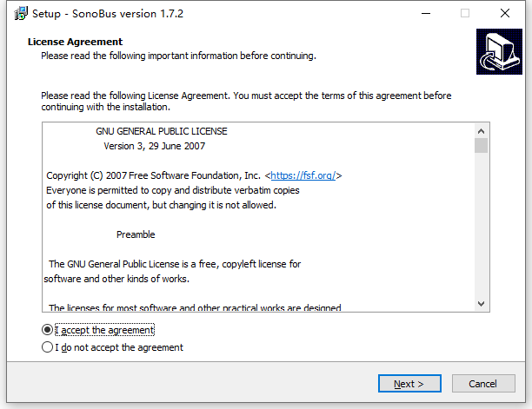Select 'I accept the agreement' option
532x409 pixels.
48,330
